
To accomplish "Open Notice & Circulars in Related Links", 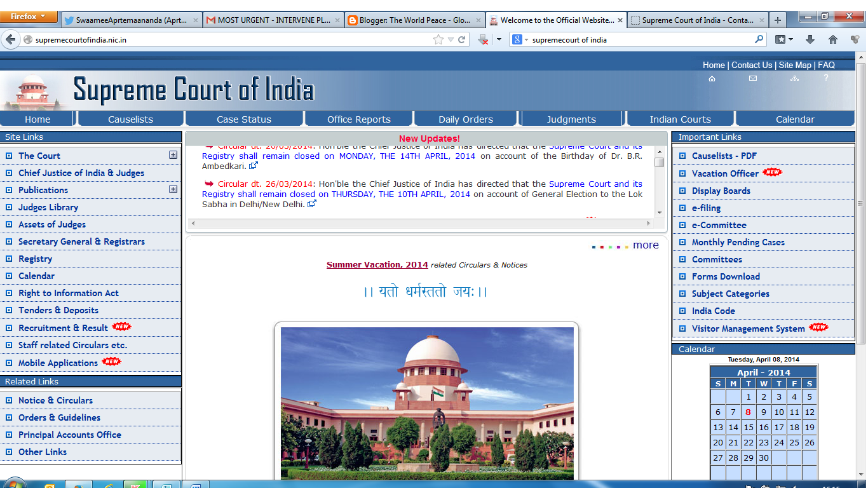I will [x=55, y=400].
